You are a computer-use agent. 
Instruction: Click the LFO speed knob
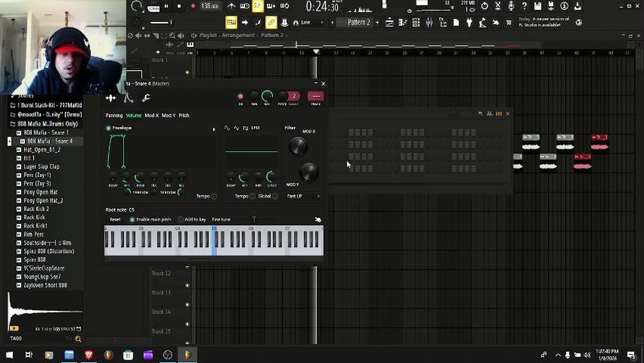point(271,176)
